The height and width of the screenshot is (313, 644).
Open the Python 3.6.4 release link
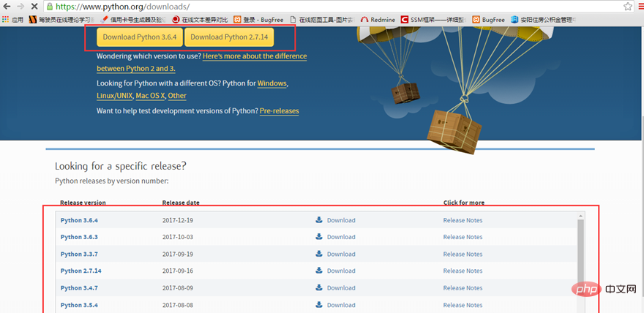tap(79, 220)
